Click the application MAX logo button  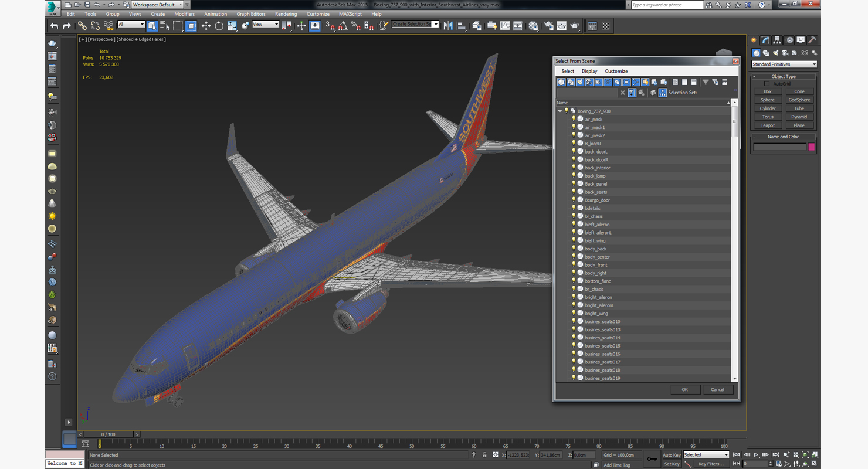tap(53, 8)
